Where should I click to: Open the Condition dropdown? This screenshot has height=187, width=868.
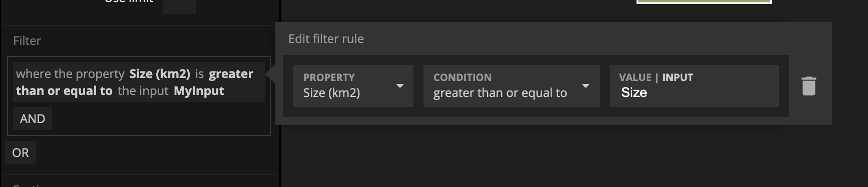(x=511, y=86)
